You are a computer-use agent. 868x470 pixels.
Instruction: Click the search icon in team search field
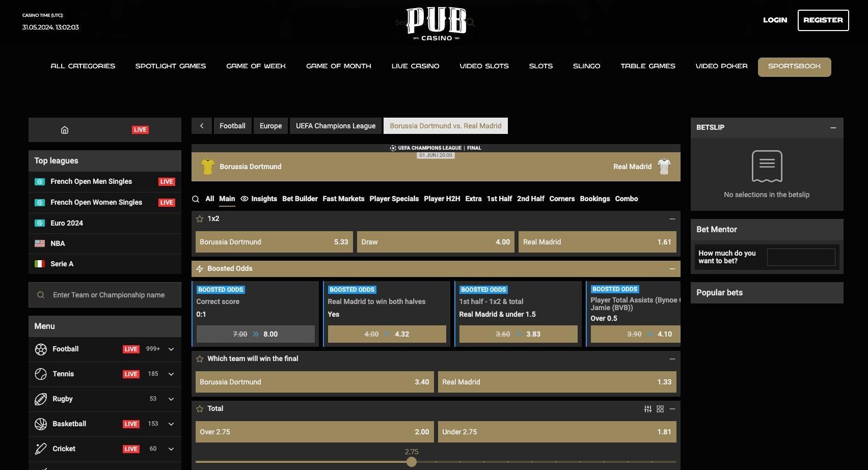pyautogui.click(x=41, y=295)
